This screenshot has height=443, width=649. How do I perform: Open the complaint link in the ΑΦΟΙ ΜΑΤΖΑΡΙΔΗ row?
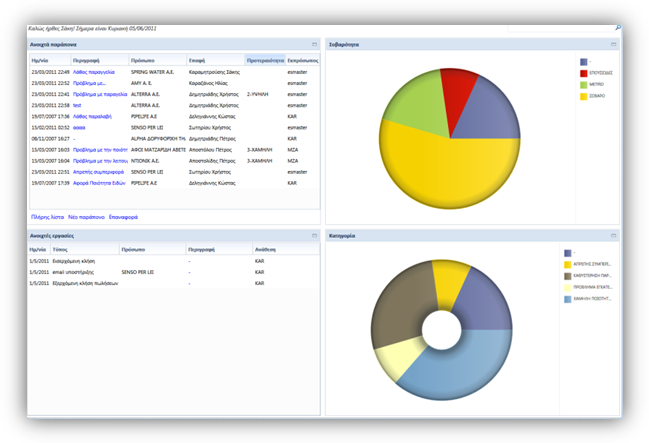[x=100, y=150]
